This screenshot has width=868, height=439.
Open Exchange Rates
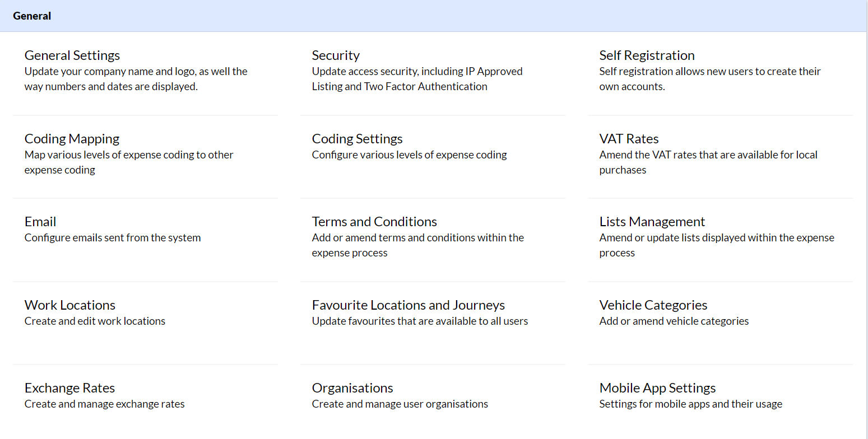pos(69,388)
